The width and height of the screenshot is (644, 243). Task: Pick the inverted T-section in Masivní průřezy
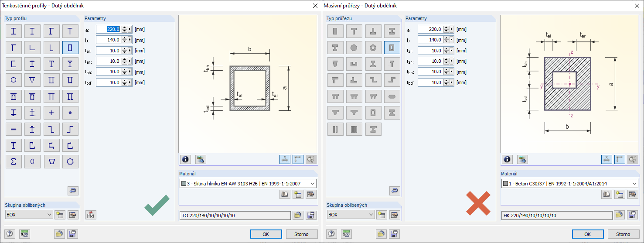tap(373, 31)
